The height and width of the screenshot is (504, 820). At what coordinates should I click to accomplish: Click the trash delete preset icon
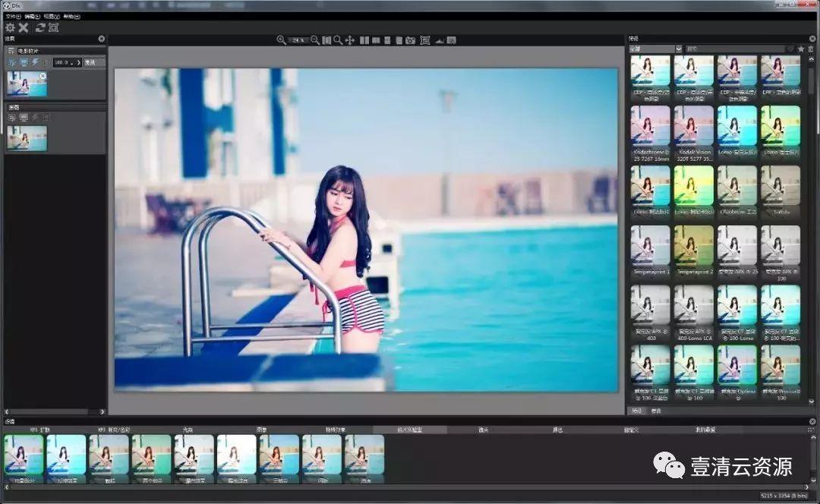811,49
